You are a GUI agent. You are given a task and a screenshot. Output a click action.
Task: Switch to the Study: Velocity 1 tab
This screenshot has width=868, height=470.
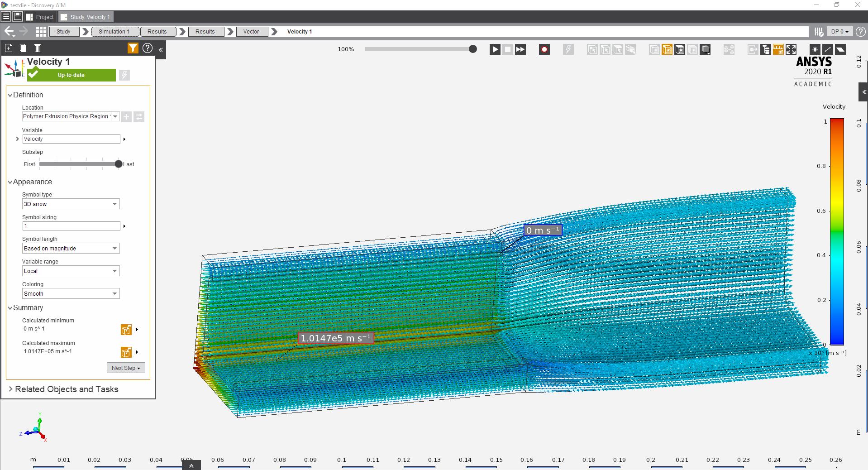[x=85, y=17]
